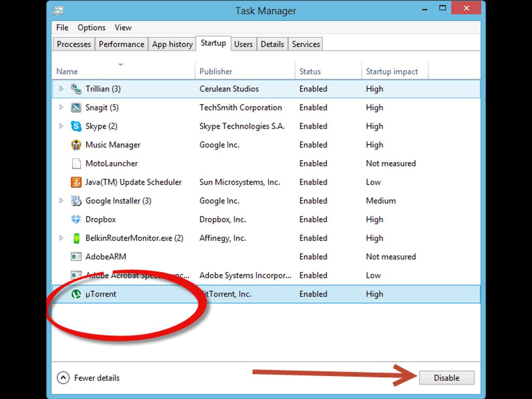Click the Skype Technologies S.A. publisher cell
This screenshot has width=532, height=399.
pos(242,126)
